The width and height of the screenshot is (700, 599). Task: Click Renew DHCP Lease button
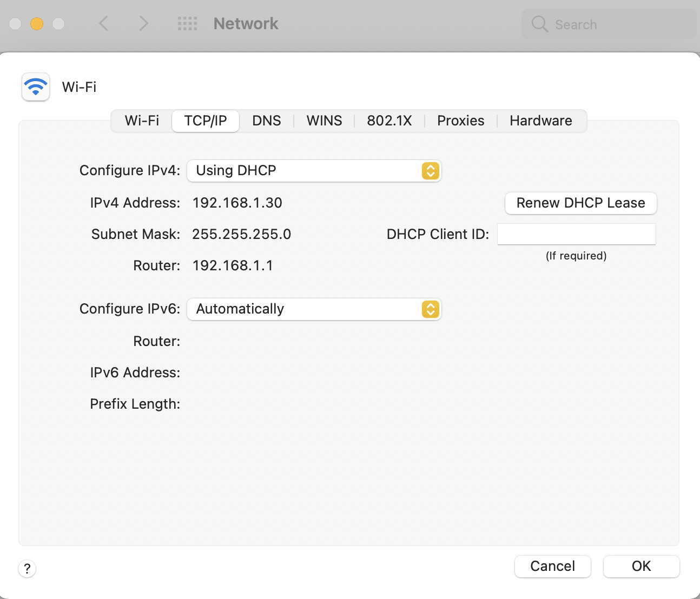click(x=581, y=203)
